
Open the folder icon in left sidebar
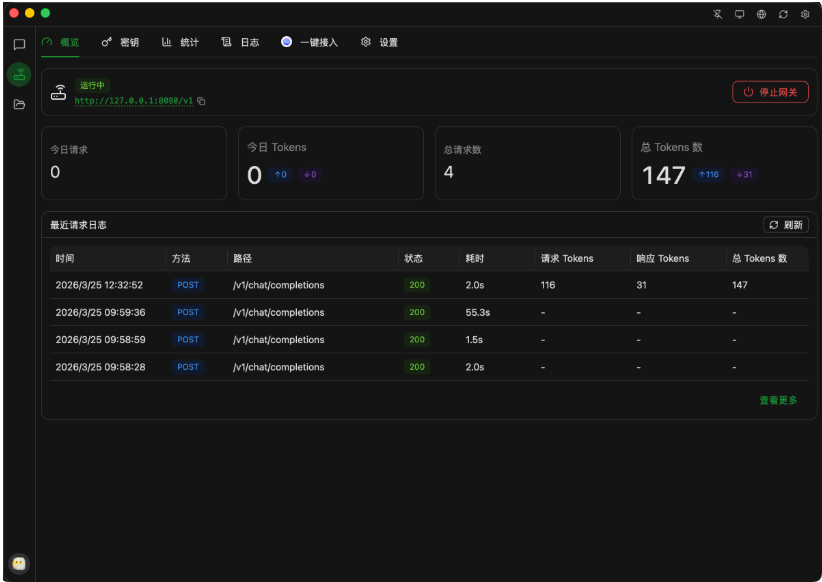19,104
